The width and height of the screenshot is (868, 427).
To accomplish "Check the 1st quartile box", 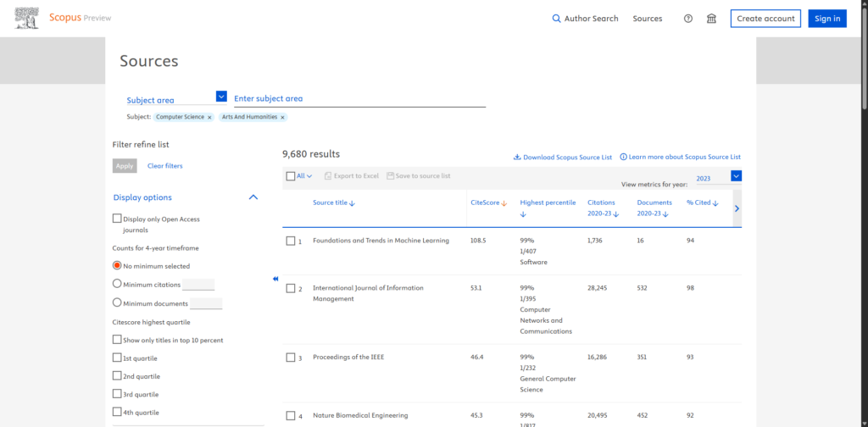I will pyautogui.click(x=117, y=358).
